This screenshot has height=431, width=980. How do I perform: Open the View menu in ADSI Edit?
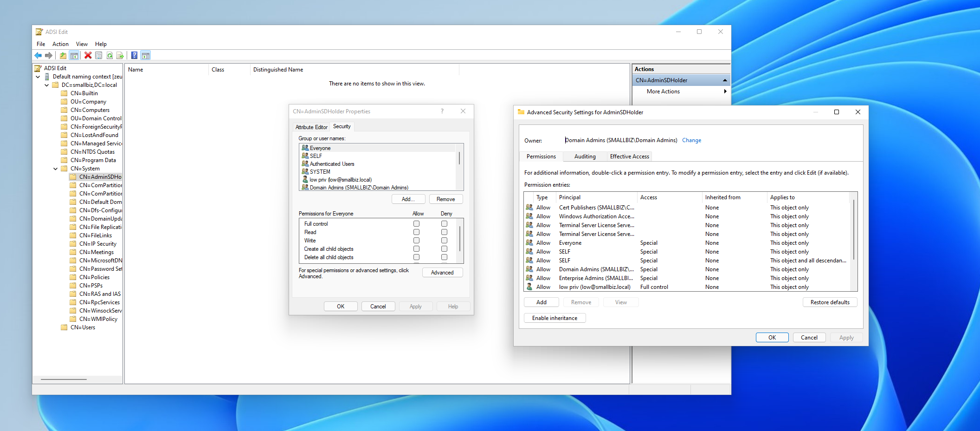coord(82,44)
